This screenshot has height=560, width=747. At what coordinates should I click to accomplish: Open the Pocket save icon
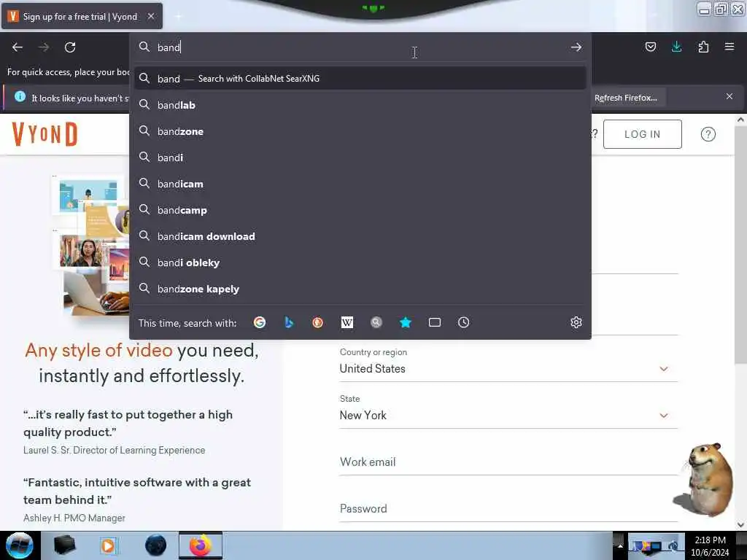pos(650,47)
